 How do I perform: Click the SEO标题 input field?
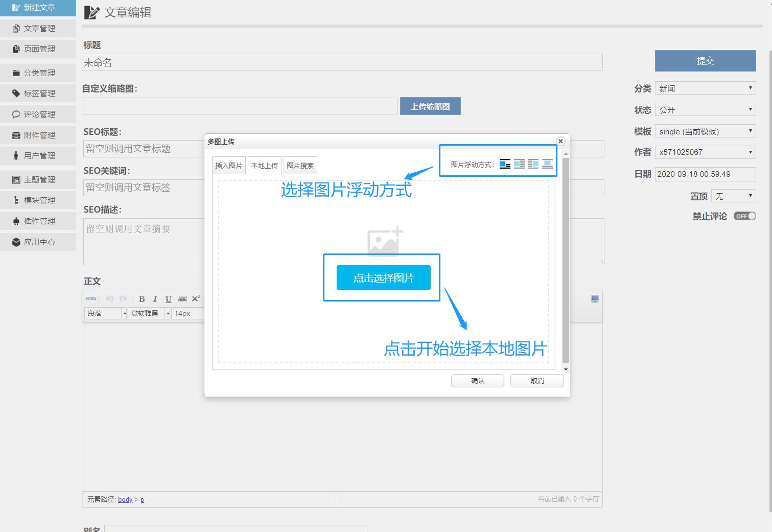[x=343, y=149]
